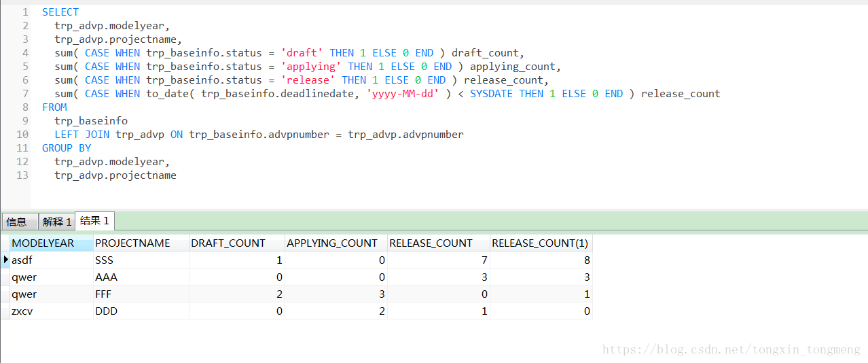Click the 'applying' string literal on line 5

[311, 67]
